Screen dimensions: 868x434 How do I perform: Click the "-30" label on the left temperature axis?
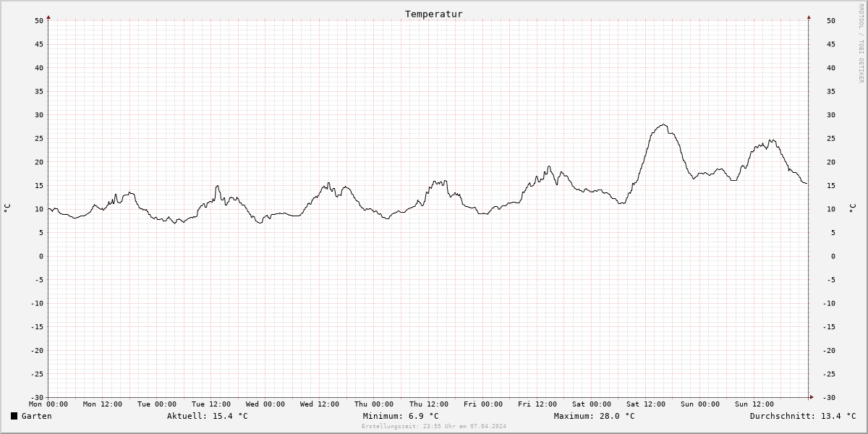[38, 398]
